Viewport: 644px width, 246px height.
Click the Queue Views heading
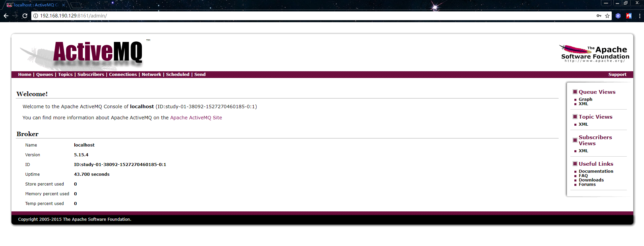point(597,92)
